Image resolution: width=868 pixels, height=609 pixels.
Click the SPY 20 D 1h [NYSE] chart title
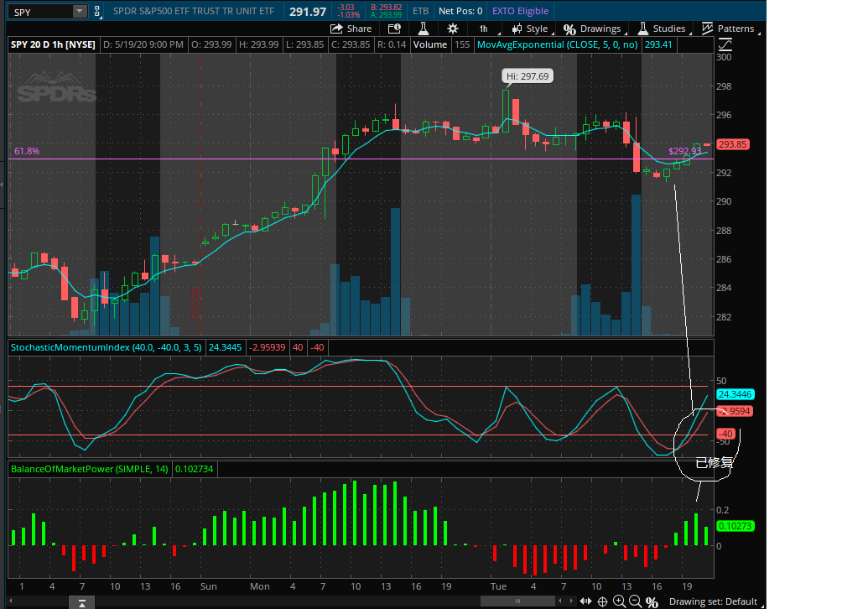(x=53, y=44)
